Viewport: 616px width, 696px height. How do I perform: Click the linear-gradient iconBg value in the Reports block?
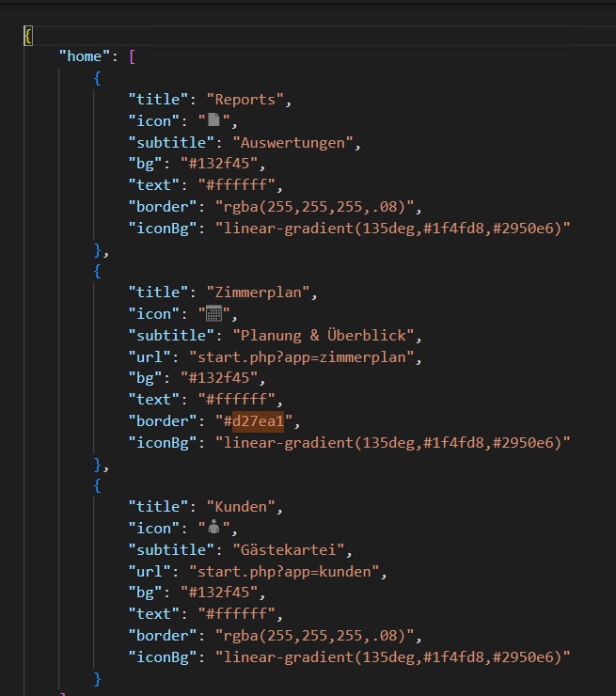coord(393,229)
